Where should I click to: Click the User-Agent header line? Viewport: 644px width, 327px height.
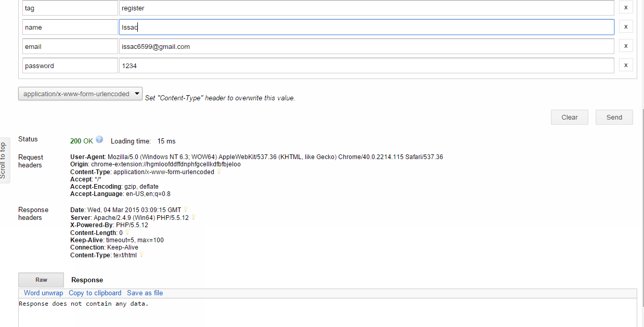(256, 156)
